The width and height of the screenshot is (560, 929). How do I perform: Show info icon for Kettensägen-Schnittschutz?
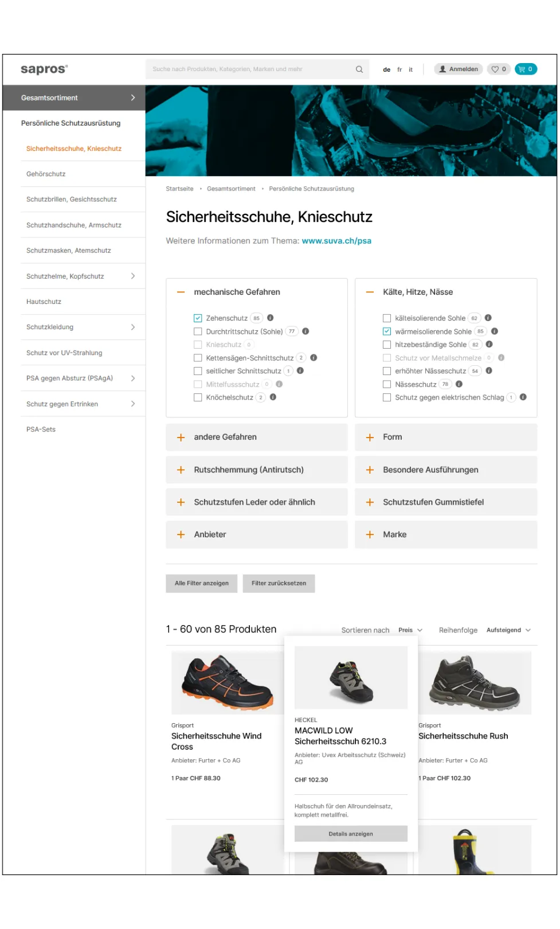tap(314, 358)
